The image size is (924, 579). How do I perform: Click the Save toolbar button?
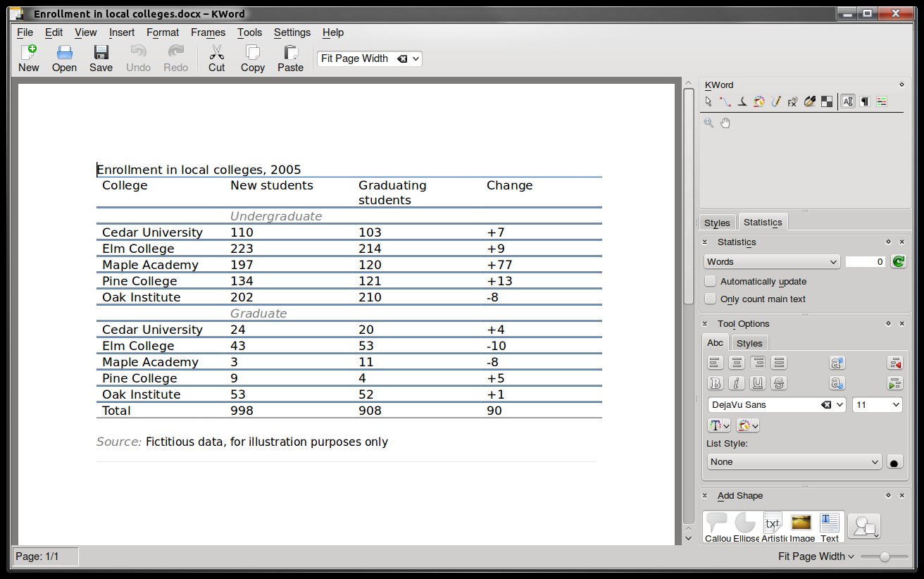pos(101,58)
